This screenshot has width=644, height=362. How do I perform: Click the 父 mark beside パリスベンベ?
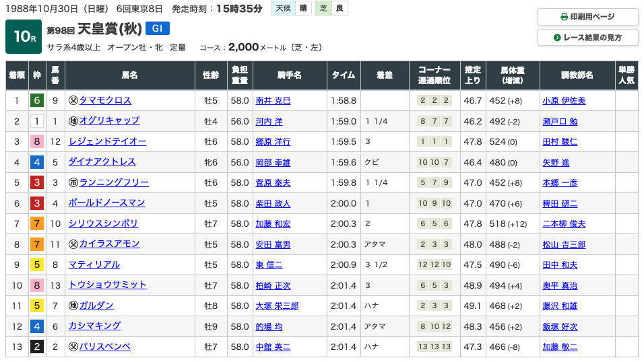coord(73,347)
